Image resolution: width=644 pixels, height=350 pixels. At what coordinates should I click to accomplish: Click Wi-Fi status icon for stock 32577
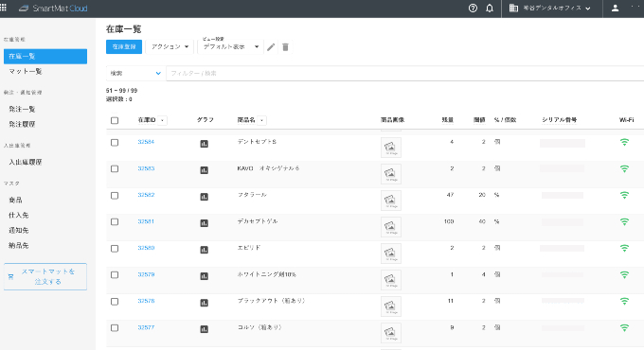click(624, 328)
